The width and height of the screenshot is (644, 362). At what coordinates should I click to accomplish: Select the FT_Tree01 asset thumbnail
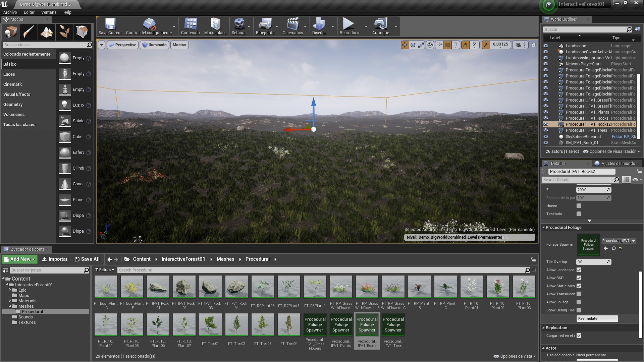point(210,324)
